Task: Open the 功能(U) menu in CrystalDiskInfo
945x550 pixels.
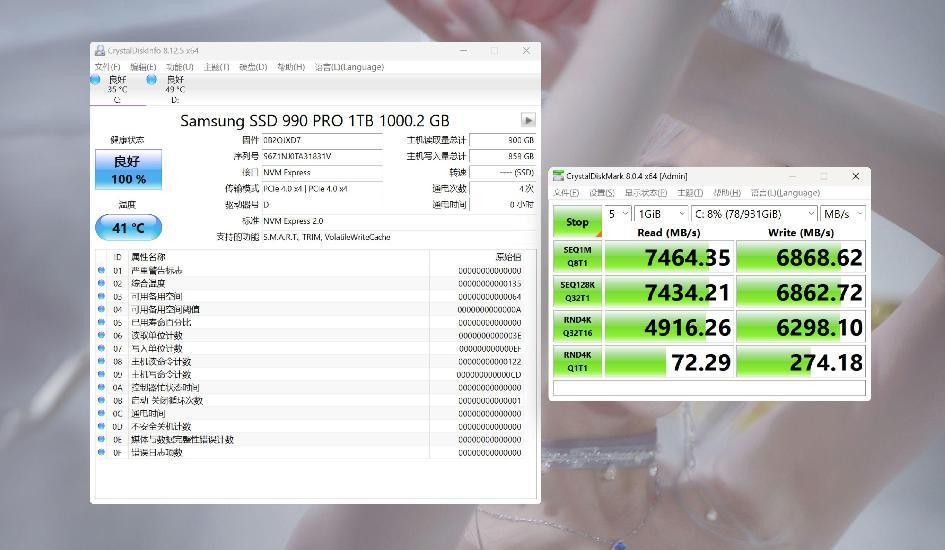Action: (x=180, y=67)
